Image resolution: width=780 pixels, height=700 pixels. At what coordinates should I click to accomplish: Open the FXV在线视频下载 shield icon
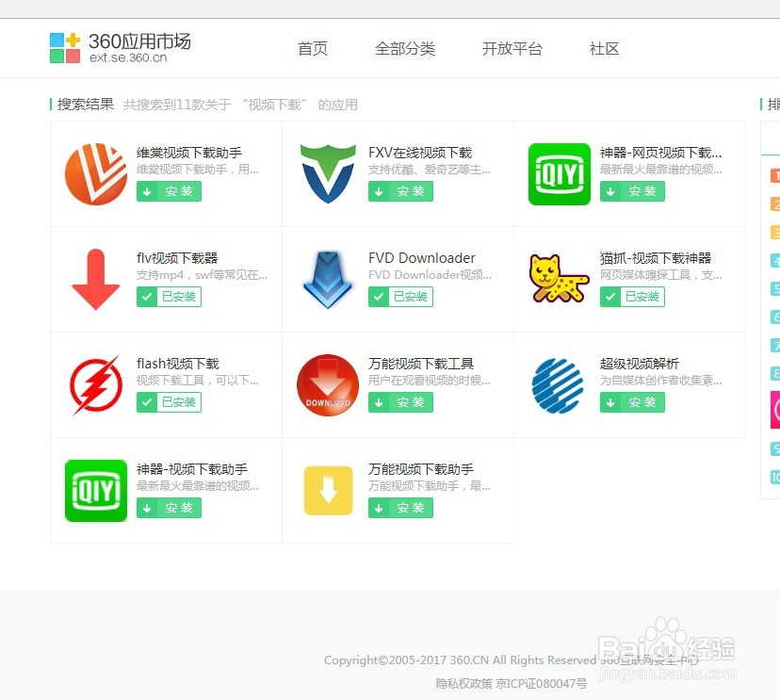[x=328, y=173]
